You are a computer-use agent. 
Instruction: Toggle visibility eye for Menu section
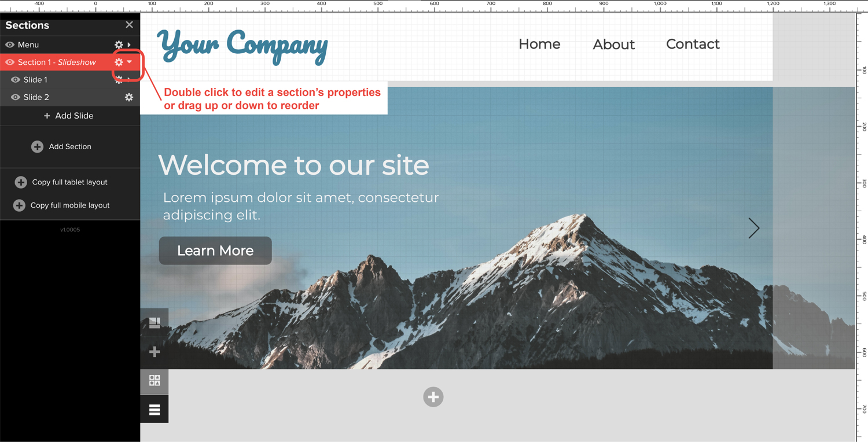pyautogui.click(x=10, y=45)
